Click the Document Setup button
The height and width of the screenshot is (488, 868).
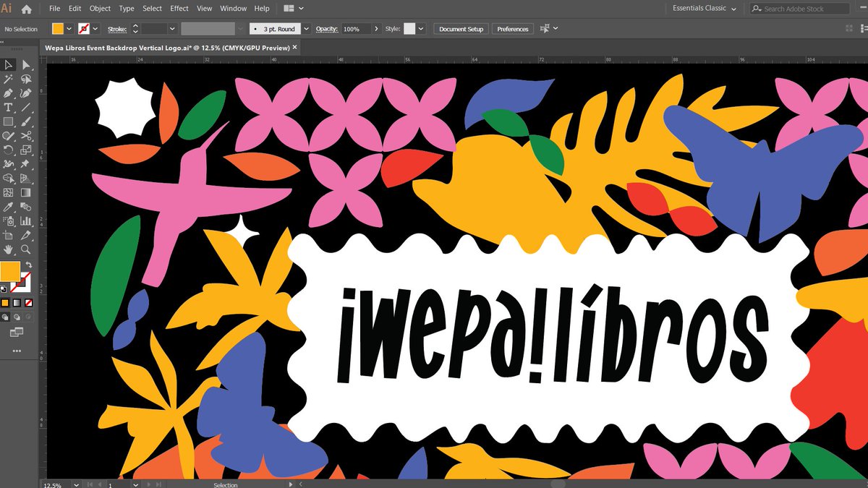[461, 29]
